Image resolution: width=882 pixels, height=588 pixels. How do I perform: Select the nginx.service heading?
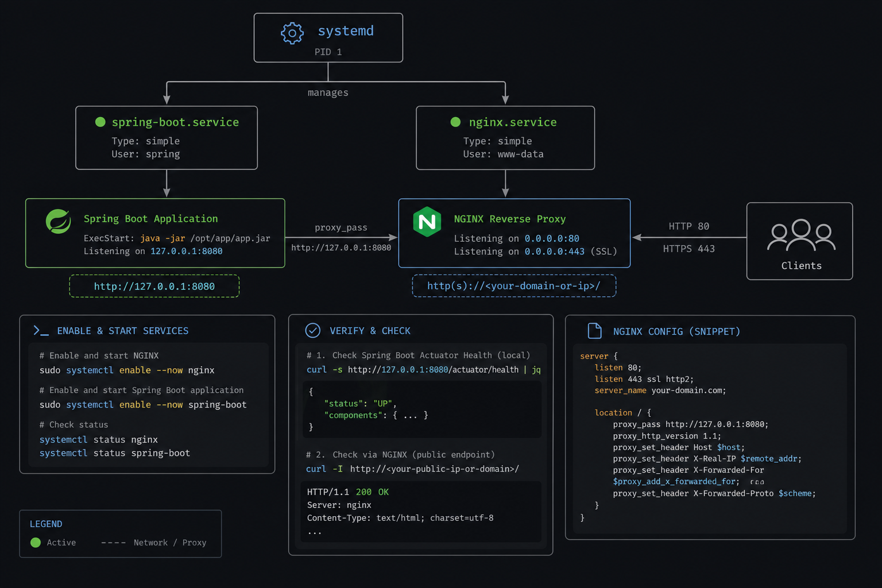(x=513, y=122)
